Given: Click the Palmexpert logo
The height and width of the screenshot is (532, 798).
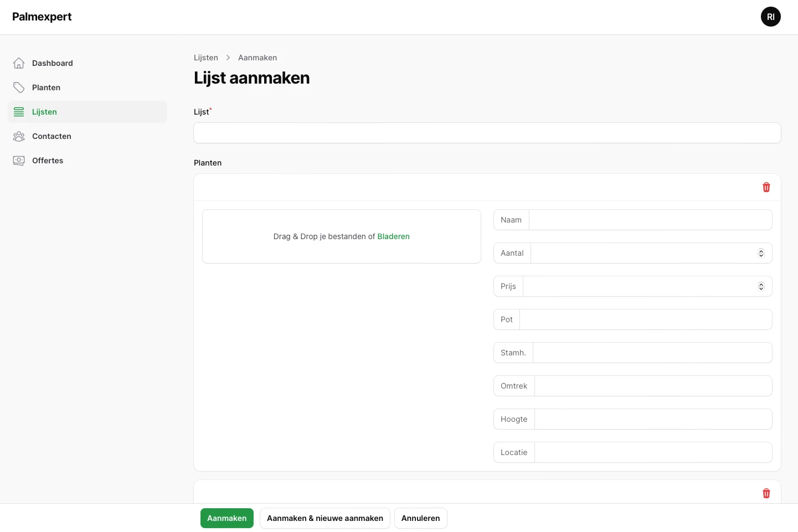Looking at the screenshot, I should (x=42, y=17).
